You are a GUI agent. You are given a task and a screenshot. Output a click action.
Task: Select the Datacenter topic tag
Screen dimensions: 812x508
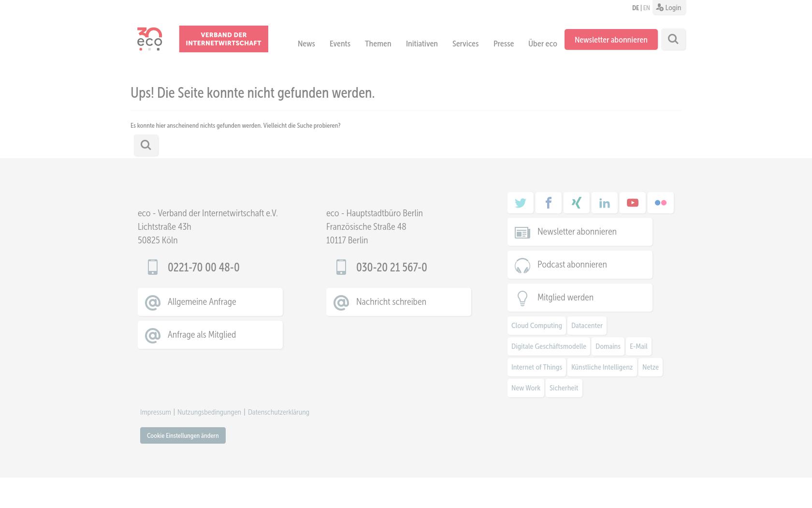(x=587, y=326)
